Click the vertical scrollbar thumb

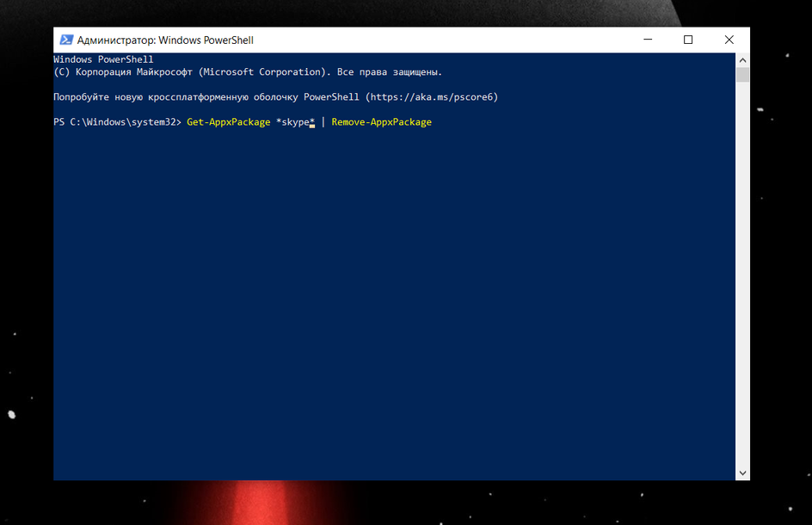tap(742, 75)
